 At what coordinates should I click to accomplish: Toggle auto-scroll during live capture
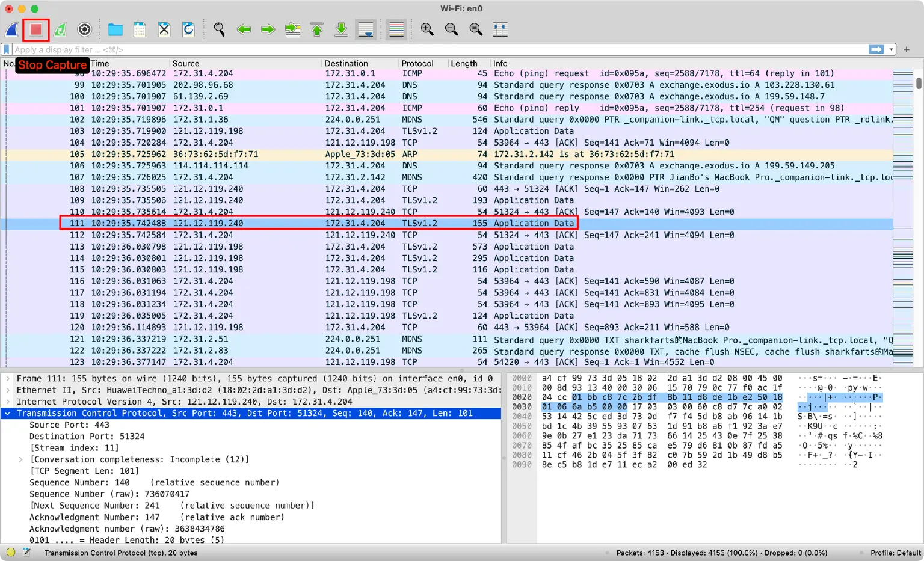pos(366,29)
